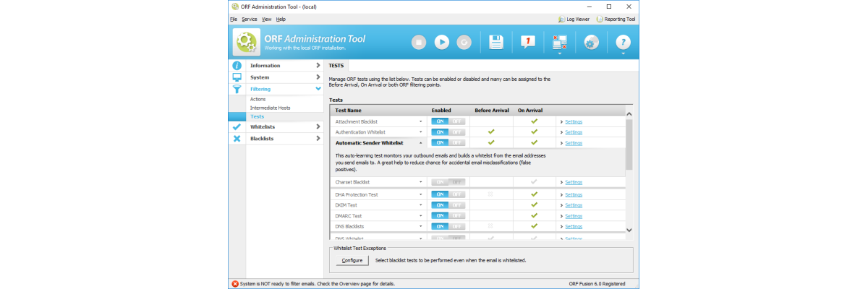Expand Attachment Blacklist description arrow
This screenshot has width=868, height=289.
pyautogui.click(x=420, y=122)
